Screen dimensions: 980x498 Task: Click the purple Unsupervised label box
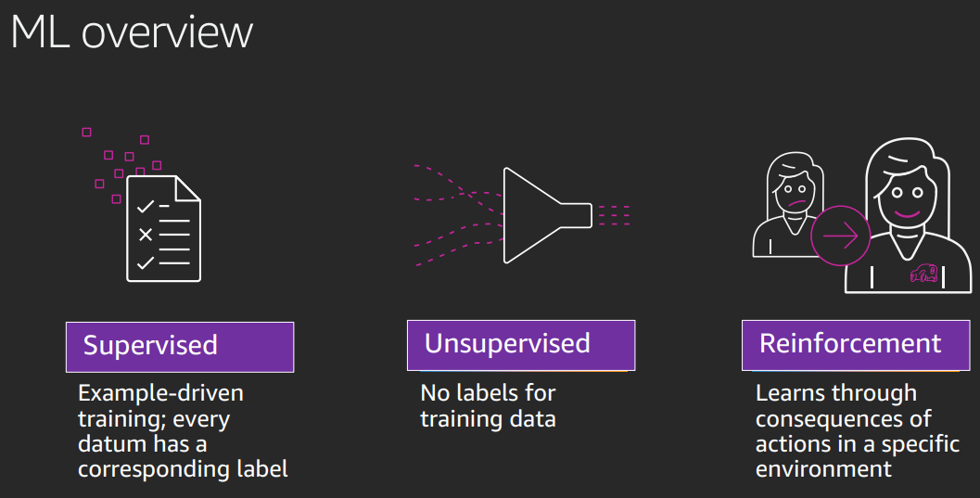521,345
